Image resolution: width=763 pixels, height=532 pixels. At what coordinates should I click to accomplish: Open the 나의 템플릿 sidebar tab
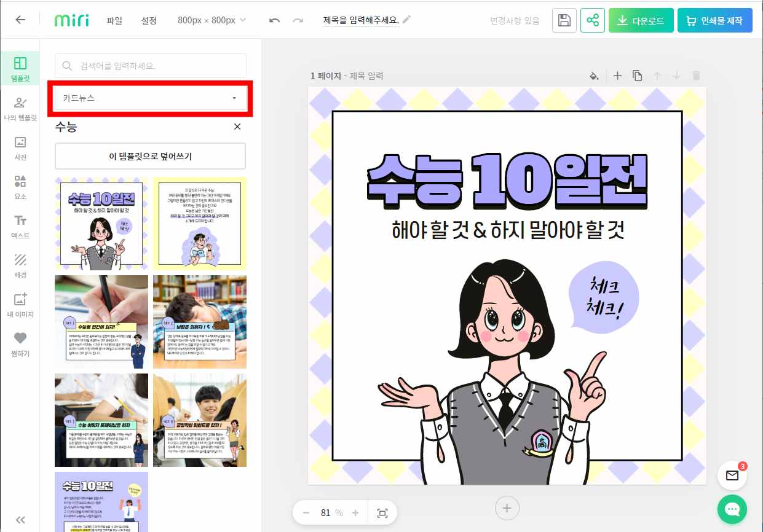(x=20, y=108)
